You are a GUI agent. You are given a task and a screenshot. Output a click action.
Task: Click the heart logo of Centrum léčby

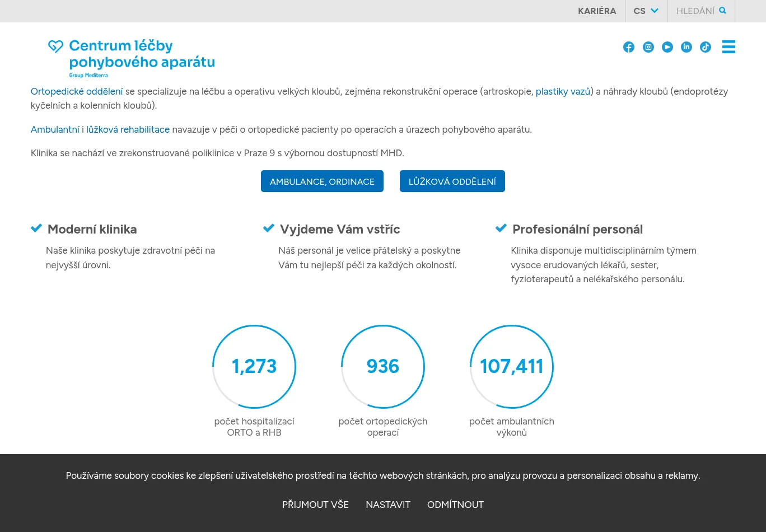(x=55, y=46)
